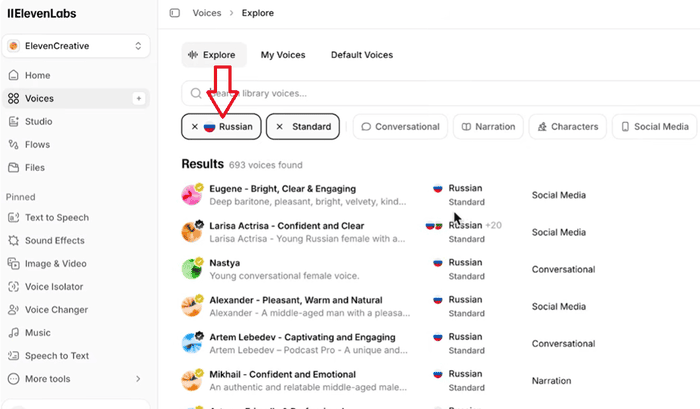Screen dimensions: 700x409
Task: Switch to the Default Voices tab
Action: pyautogui.click(x=362, y=55)
